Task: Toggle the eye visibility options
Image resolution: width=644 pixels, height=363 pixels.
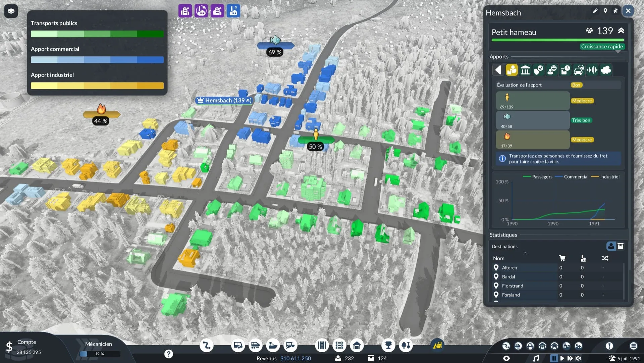Action: pyautogui.click(x=506, y=358)
